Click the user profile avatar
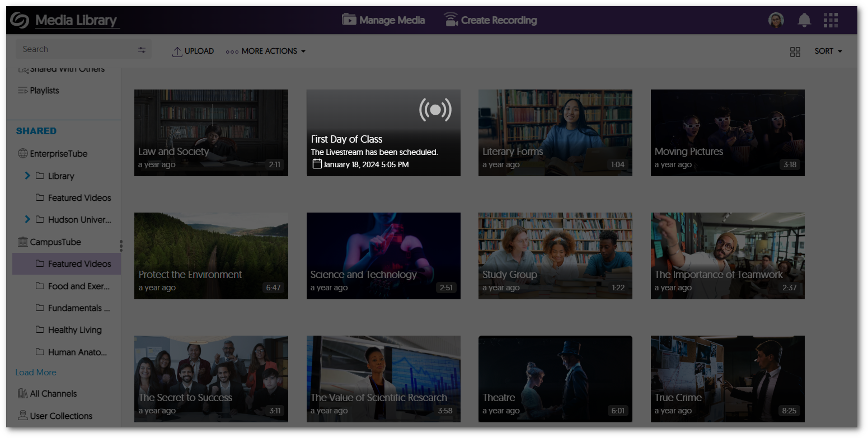868x438 pixels. [x=776, y=20]
